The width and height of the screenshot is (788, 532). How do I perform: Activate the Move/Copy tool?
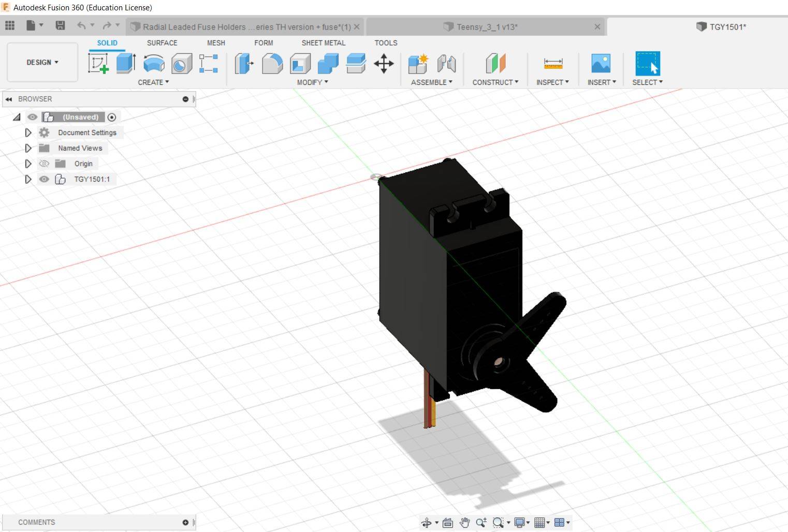tap(384, 64)
